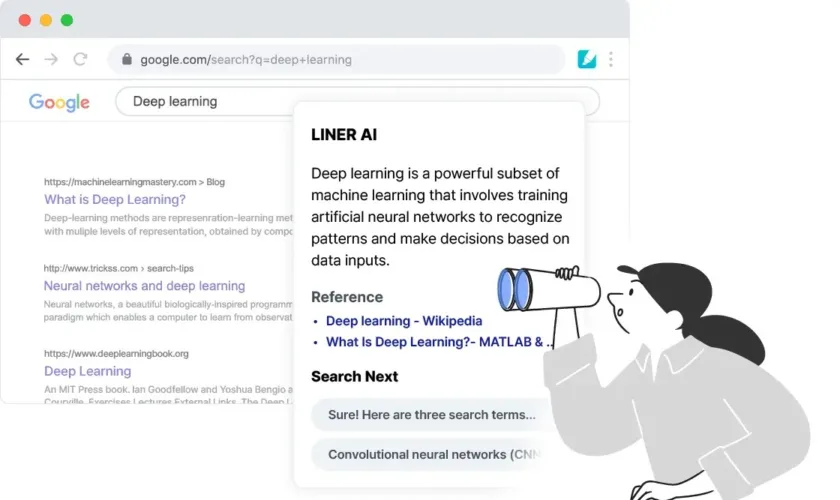Open the LINER extension icon
This screenshot has height=500, width=840.
(587, 59)
